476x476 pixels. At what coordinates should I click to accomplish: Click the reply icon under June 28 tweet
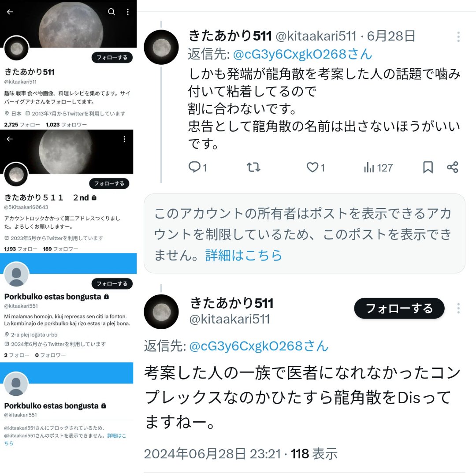click(194, 167)
